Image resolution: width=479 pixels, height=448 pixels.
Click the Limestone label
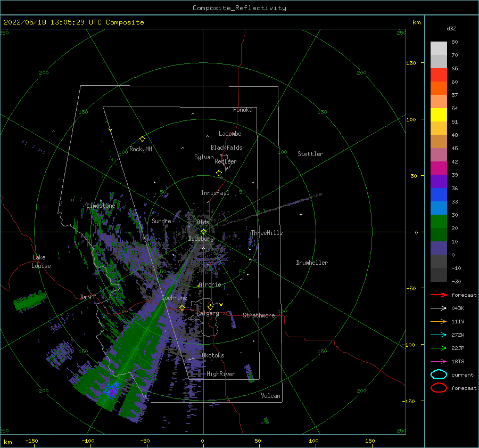[x=101, y=206]
